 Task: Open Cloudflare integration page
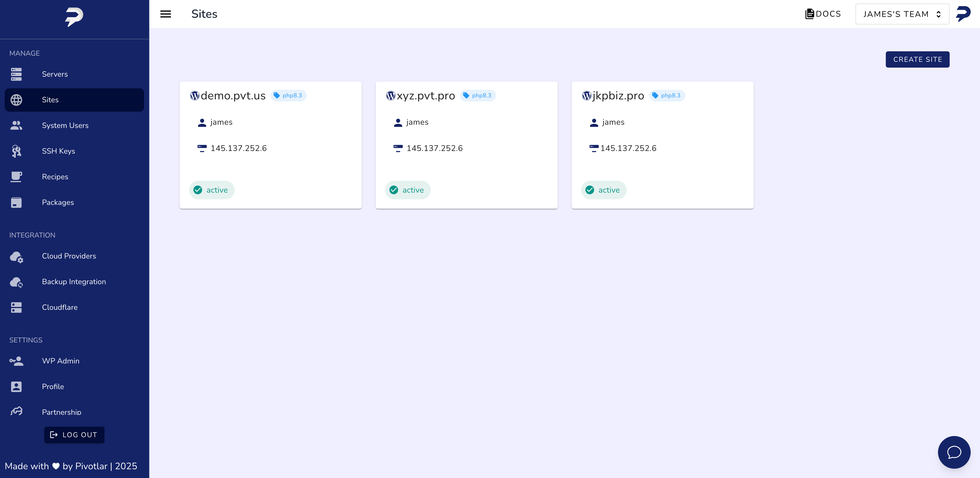[60, 307]
